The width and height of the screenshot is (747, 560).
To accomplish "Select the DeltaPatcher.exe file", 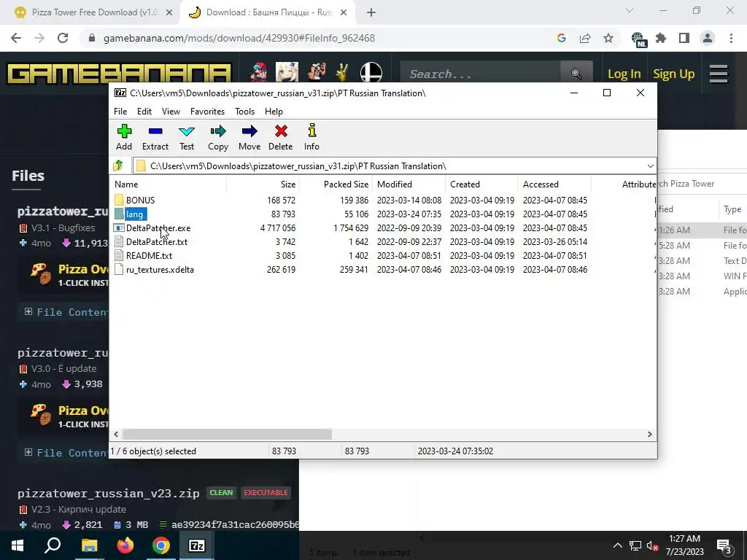I will coord(158,228).
